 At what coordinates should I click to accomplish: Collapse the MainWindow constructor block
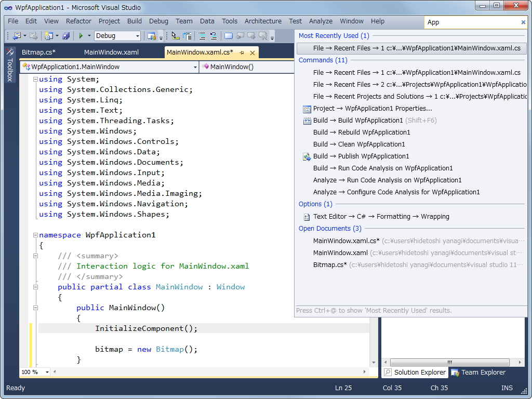35,308
